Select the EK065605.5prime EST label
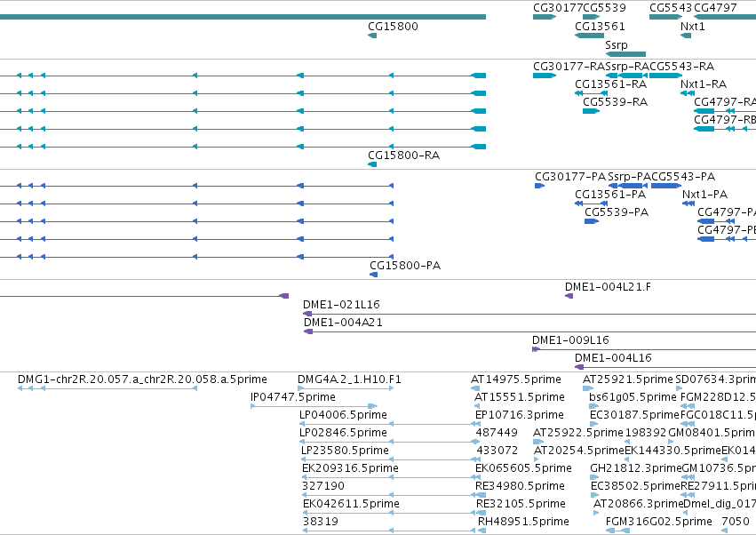This screenshot has height=535, width=756. tap(523, 468)
